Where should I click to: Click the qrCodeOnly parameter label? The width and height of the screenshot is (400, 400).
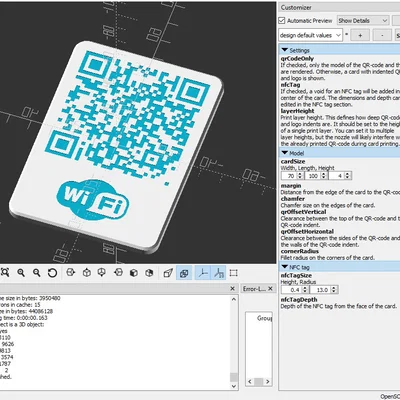pyautogui.click(x=297, y=58)
